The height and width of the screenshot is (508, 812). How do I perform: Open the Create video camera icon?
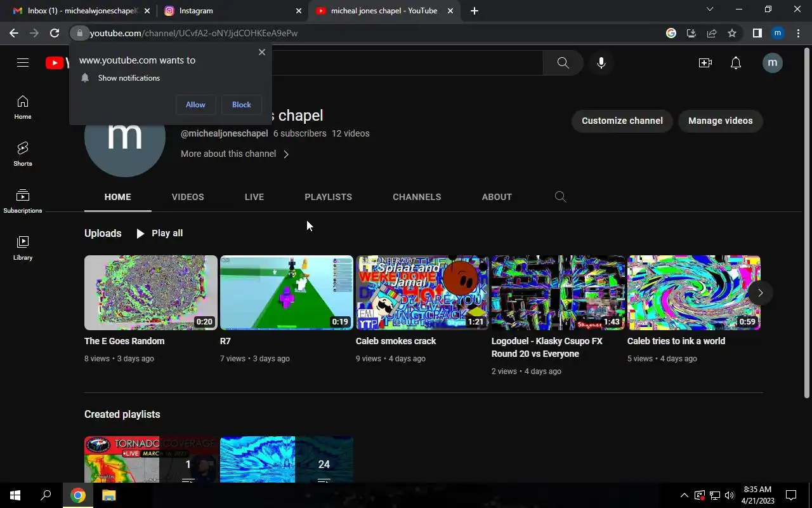(x=705, y=63)
